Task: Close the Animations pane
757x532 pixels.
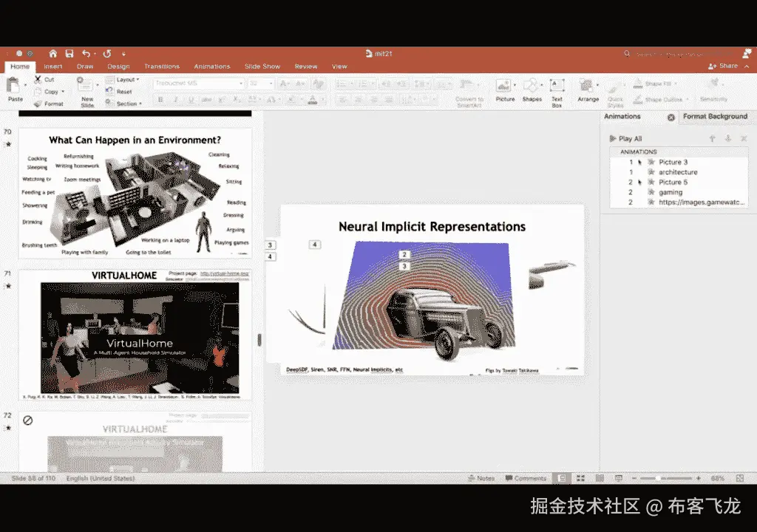Action: tap(671, 117)
